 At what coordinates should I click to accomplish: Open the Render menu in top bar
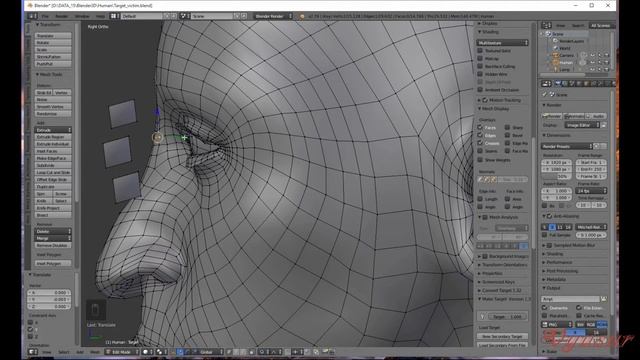pyautogui.click(x=62, y=16)
